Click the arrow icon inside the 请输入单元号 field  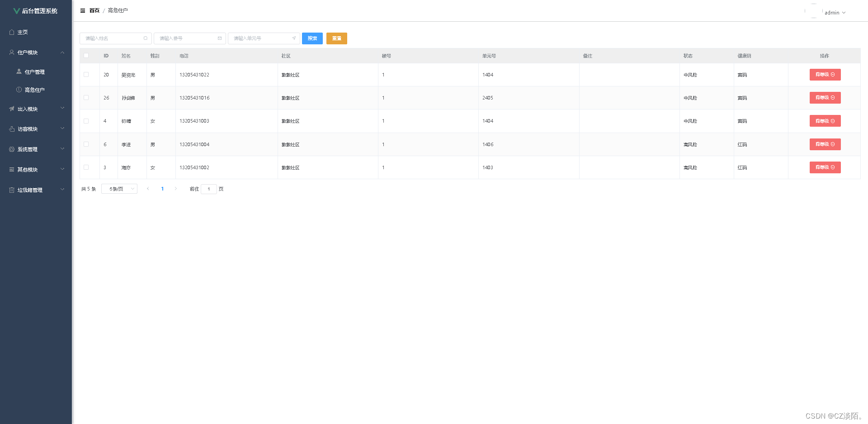tap(294, 38)
